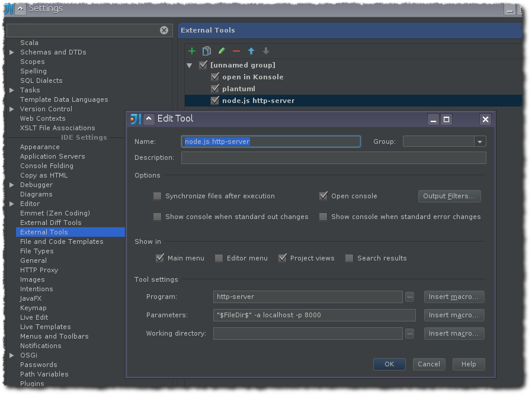Open the Keymap settings page
The width and height of the screenshot is (532, 396).
(33, 308)
